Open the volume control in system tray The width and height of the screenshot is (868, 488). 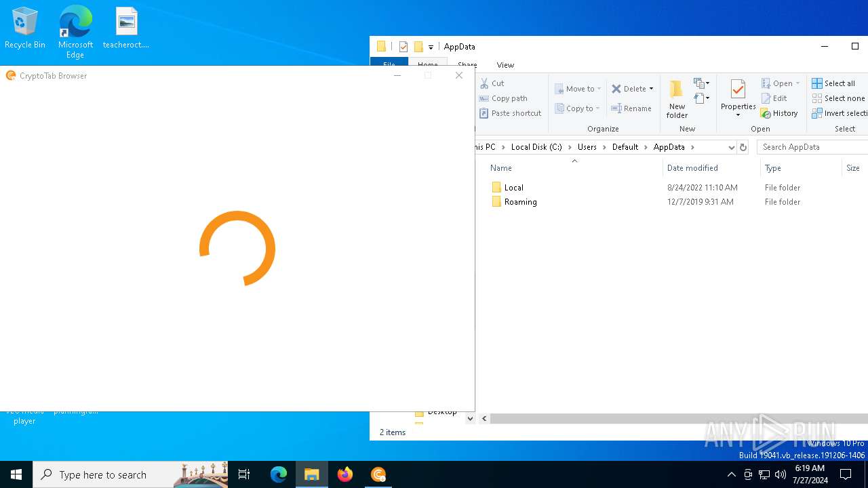click(781, 474)
